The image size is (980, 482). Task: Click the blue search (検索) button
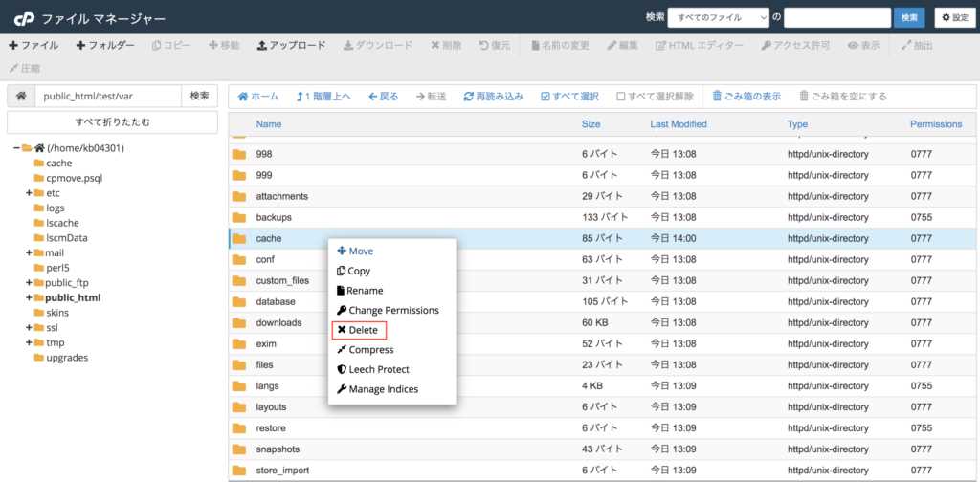[x=908, y=17]
